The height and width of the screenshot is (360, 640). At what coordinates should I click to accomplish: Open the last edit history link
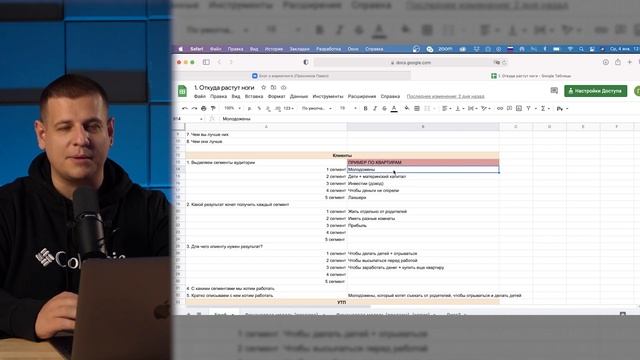tap(445, 96)
